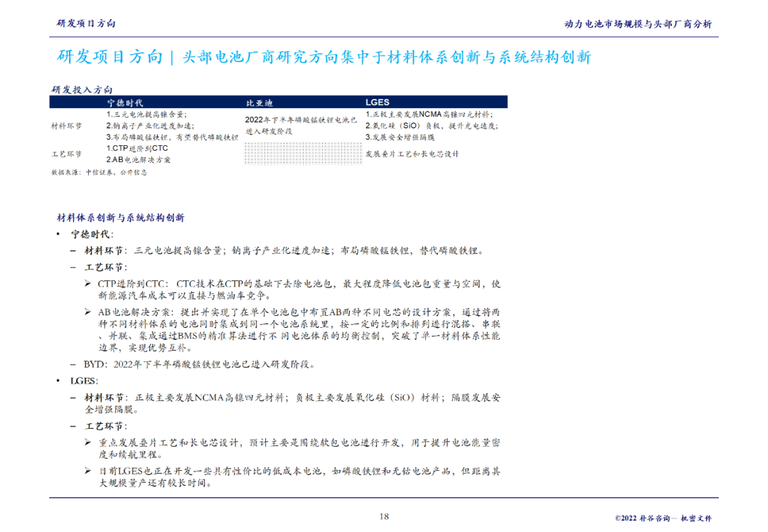The image size is (768, 532).
Task: Click LGES cell '3.发展安全增强隔膜'
Action: click(x=400, y=137)
